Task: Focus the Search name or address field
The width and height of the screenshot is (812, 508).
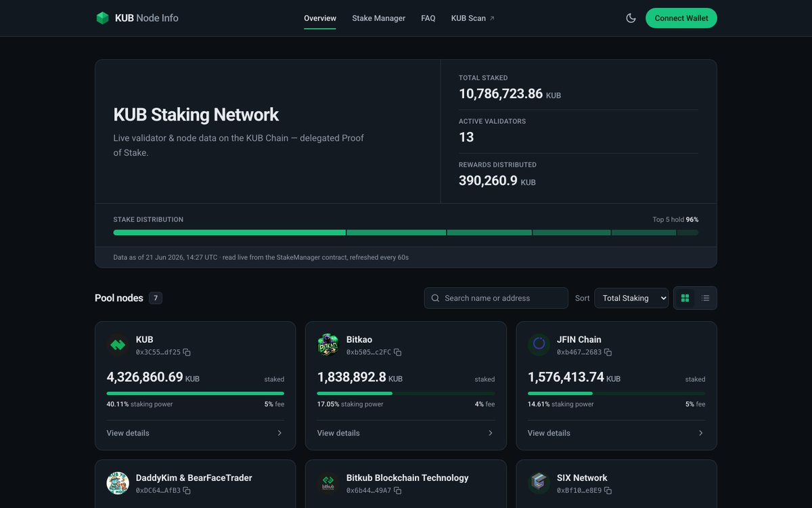Action: coord(496,298)
